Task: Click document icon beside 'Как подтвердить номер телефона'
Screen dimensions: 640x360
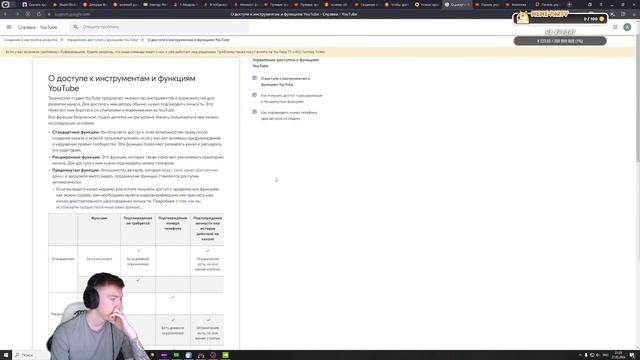Action: [x=254, y=111]
